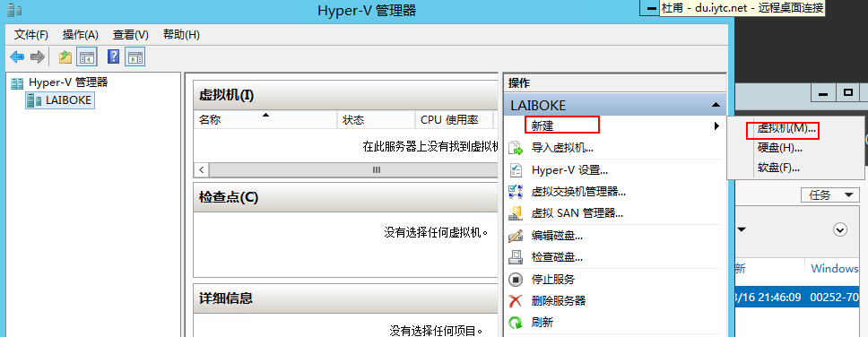Viewport: 868px width, 337px height.
Task: Click the 编辑磁盘 pencil icon
Action: click(516, 236)
